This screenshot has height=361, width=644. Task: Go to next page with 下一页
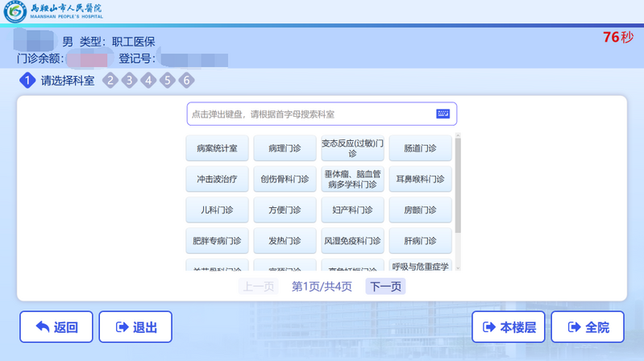[x=385, y=286]
